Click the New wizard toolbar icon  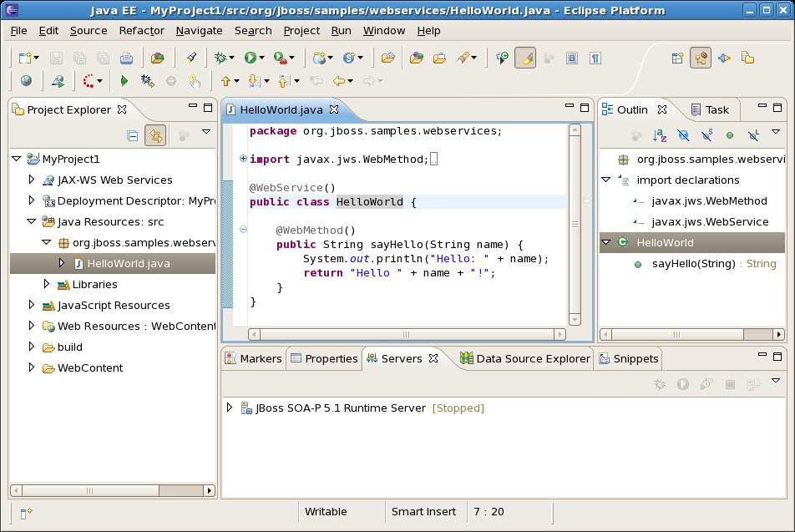click(x=25, y=58)
